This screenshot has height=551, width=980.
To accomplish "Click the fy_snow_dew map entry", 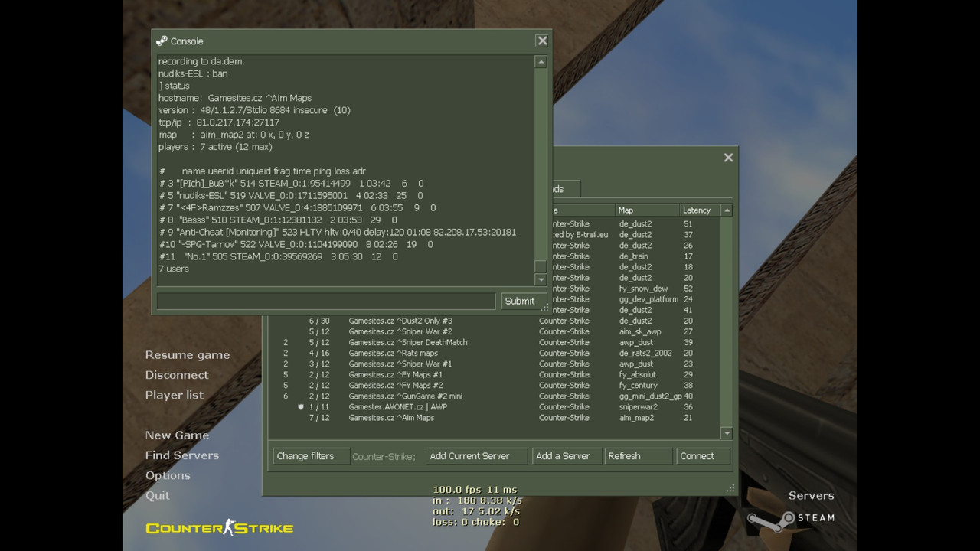I will 643,289.
